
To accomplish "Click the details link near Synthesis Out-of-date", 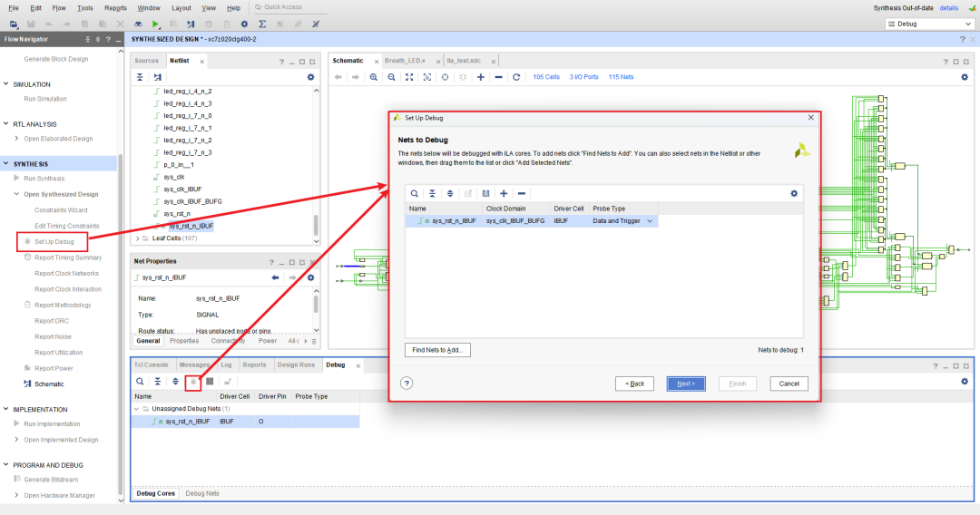I will coord(949,8).
